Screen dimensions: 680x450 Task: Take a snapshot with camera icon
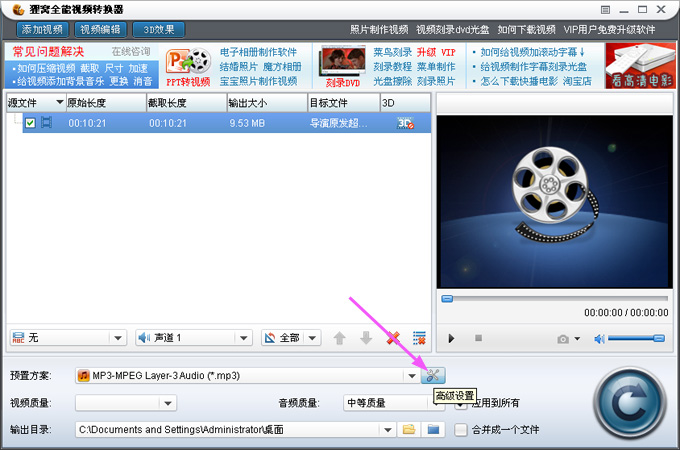[x=563, y=339]
